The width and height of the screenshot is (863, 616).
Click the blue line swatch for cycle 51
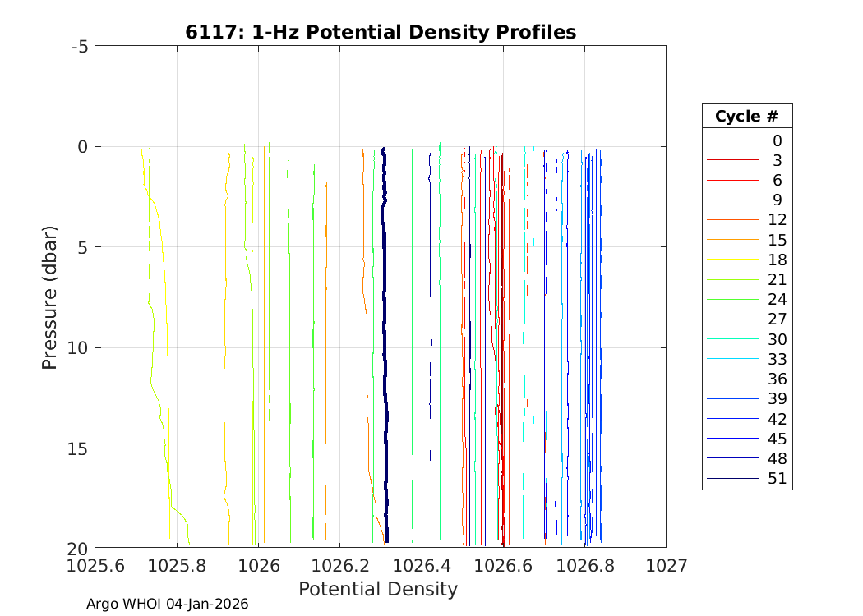pyautogui.click(x=731, y=479)
